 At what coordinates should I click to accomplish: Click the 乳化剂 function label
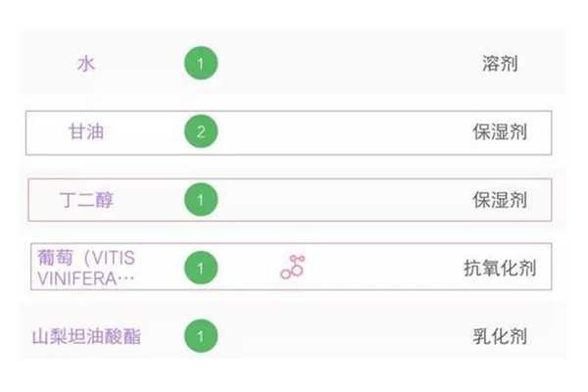500,336
